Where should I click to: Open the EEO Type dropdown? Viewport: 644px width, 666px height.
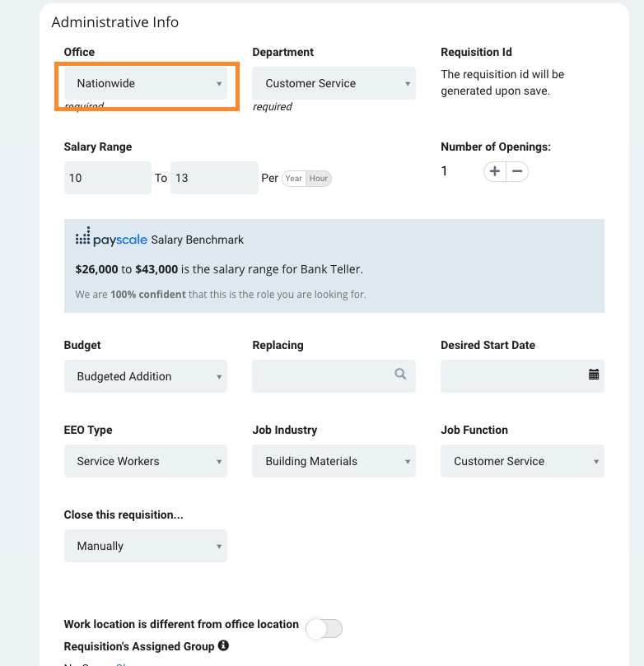coord(146,461)
